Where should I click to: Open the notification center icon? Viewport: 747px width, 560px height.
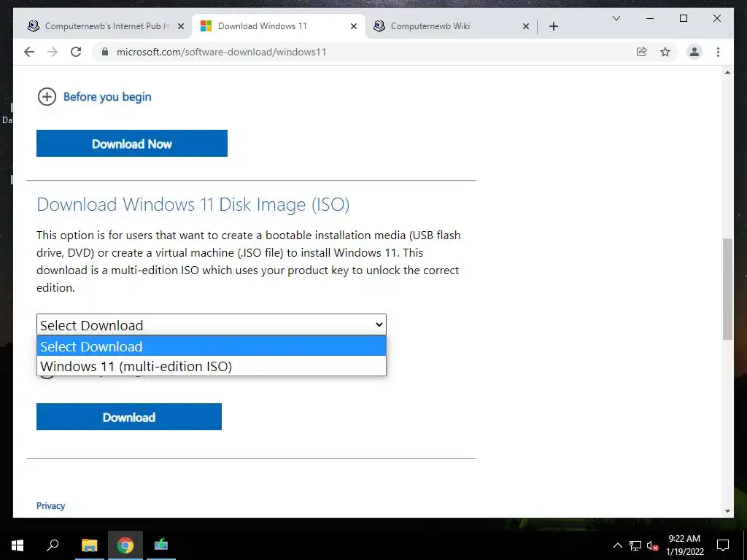(723, 545)
